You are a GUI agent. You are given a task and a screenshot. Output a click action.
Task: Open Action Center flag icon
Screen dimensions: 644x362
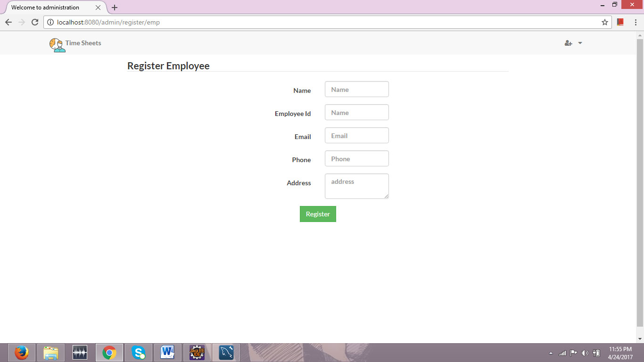tap(574, 353)
